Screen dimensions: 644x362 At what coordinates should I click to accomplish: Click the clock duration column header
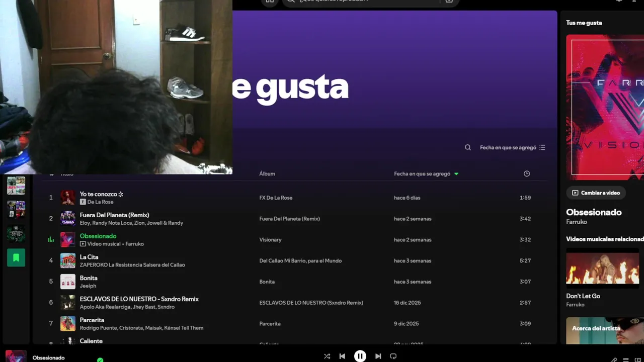[x=527, y=173]
